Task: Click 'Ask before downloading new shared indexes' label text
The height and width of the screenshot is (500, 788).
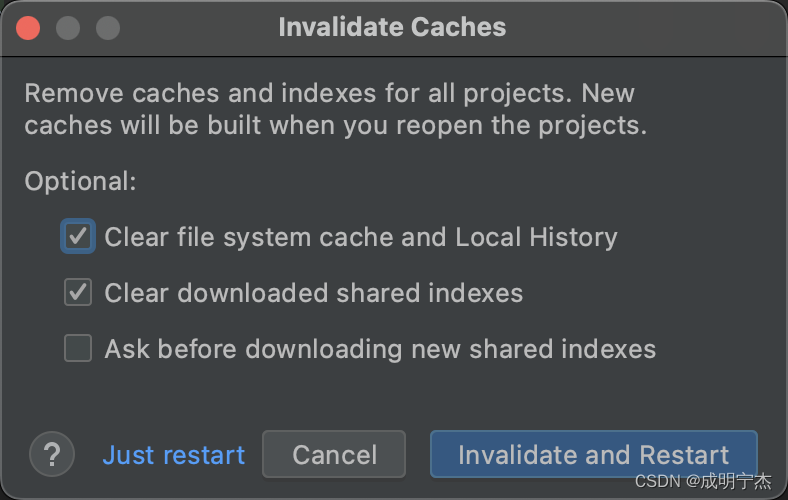Action: 380,349
